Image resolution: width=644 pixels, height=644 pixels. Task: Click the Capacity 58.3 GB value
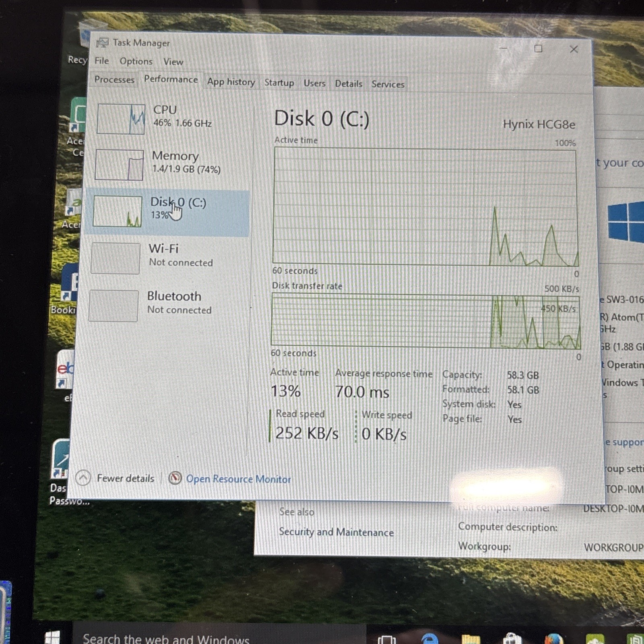[x=522, y=375]
